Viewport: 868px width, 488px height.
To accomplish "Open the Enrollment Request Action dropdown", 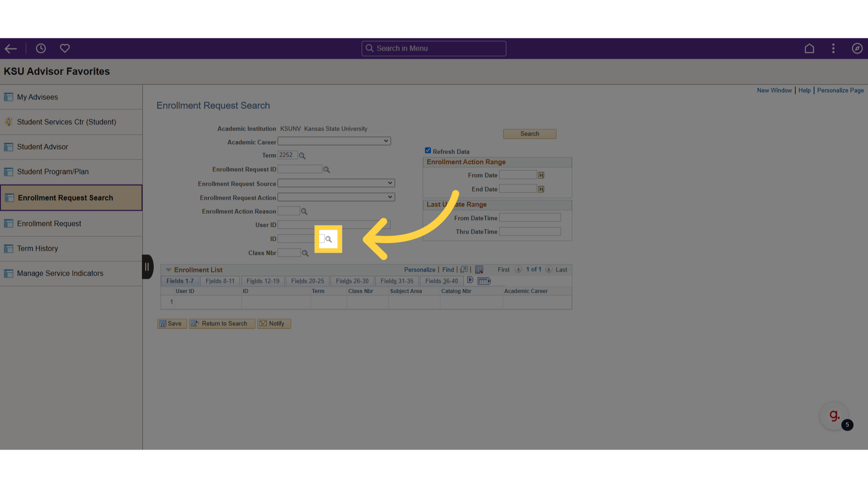I will (x=336, y=197).
